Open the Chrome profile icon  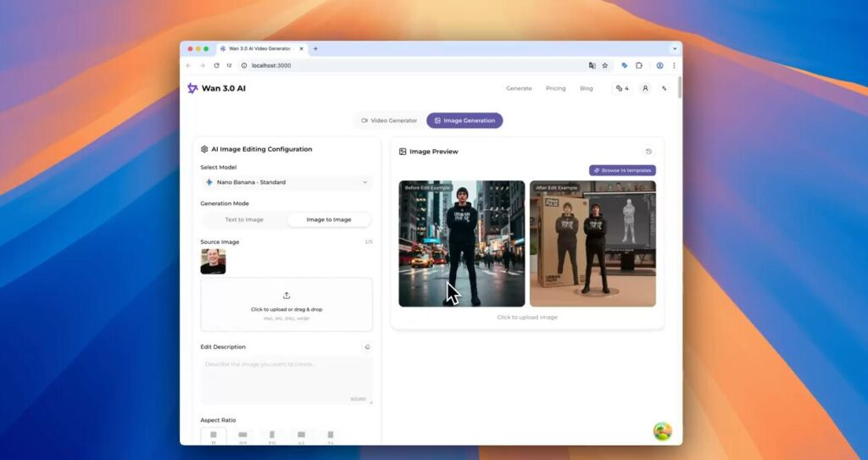pos(659,65)
